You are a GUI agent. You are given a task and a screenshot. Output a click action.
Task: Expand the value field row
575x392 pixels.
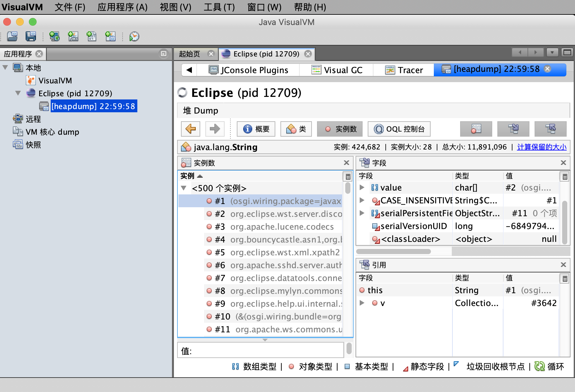tap(362, 187)
